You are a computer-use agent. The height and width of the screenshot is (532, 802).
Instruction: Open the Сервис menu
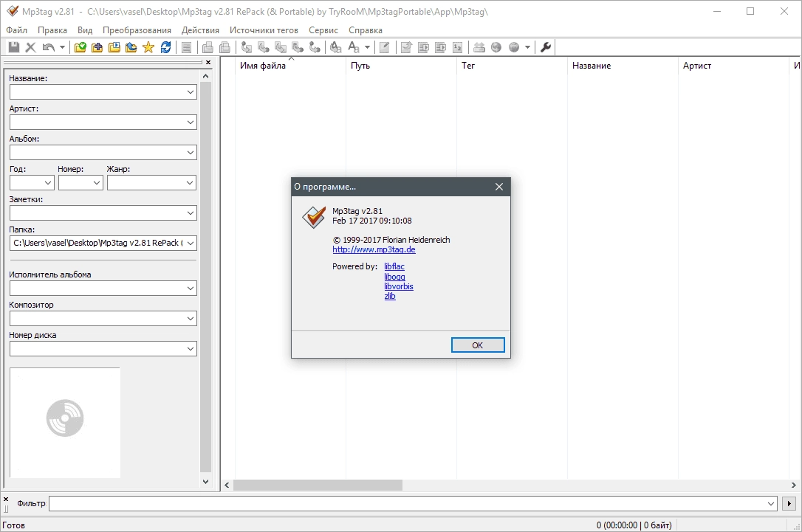click(x=323, y=30)
